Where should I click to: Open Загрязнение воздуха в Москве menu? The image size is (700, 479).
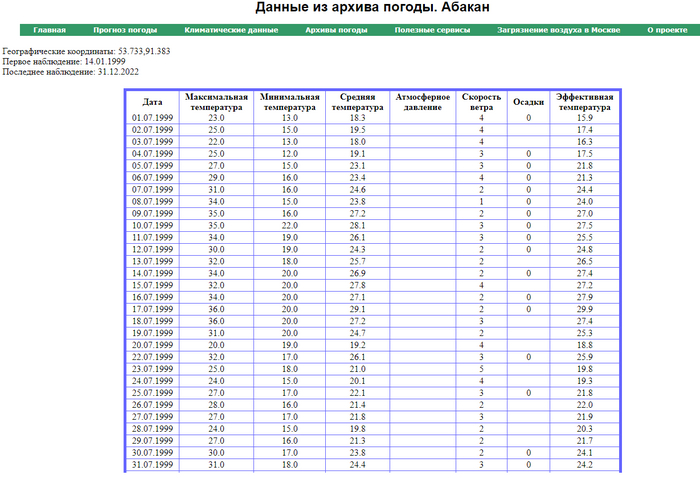point(558,30)
